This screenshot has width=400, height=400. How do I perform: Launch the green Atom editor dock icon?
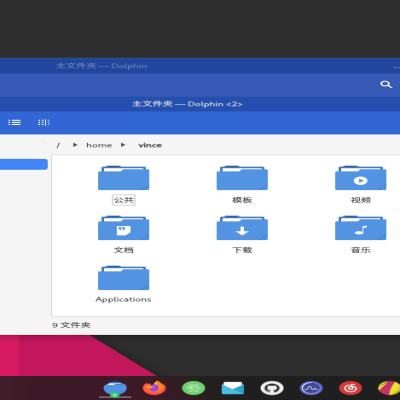pyautogui.click(x=193, y=388)
